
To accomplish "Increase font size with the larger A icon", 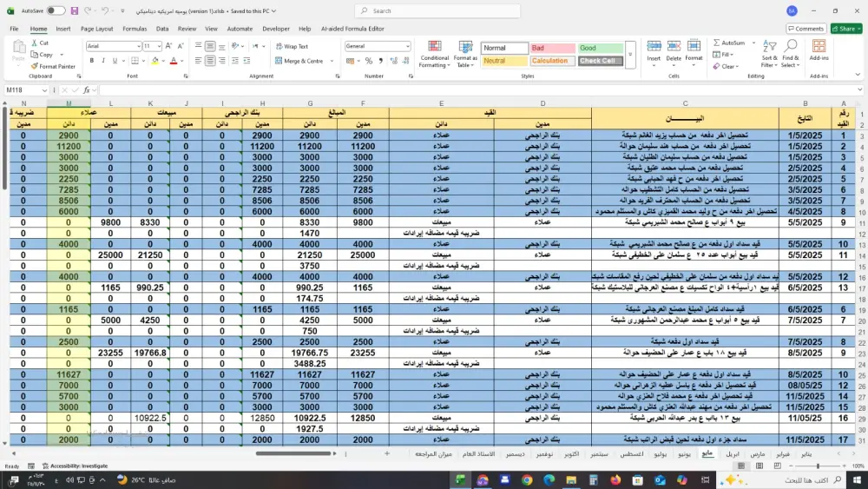I will tap(169, 46).
